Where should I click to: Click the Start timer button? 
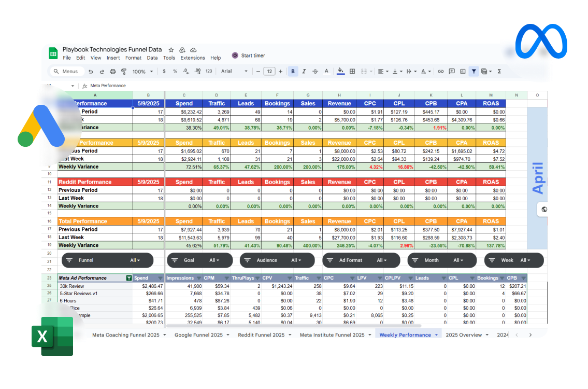point(249,55)
